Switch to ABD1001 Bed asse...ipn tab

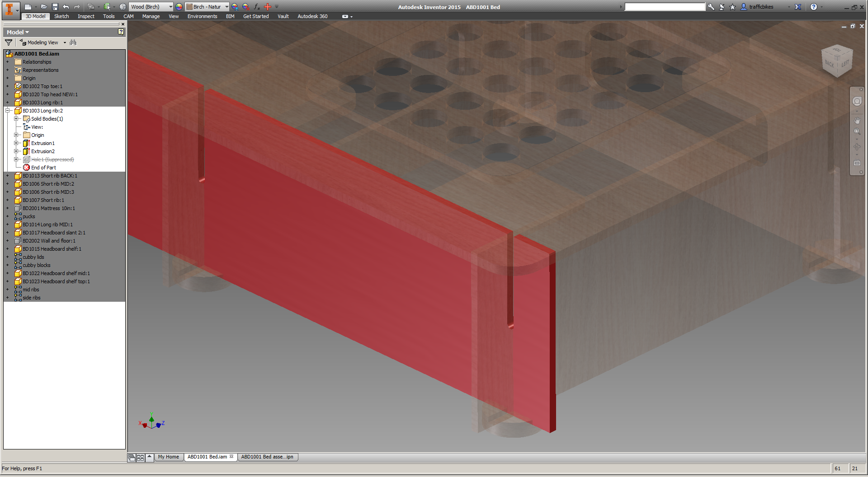(267, 457)
